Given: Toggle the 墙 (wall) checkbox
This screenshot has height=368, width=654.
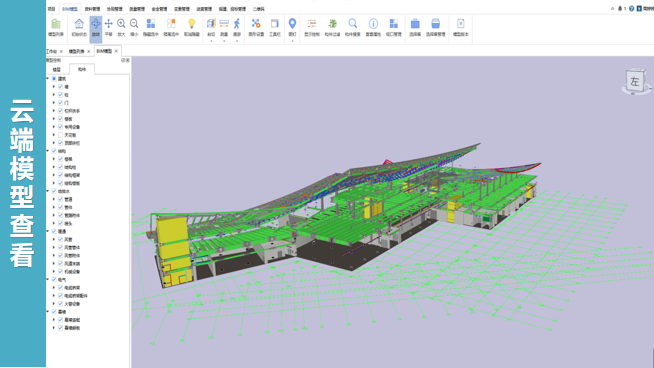Looking at the screenshot, I should coord(60,87).
